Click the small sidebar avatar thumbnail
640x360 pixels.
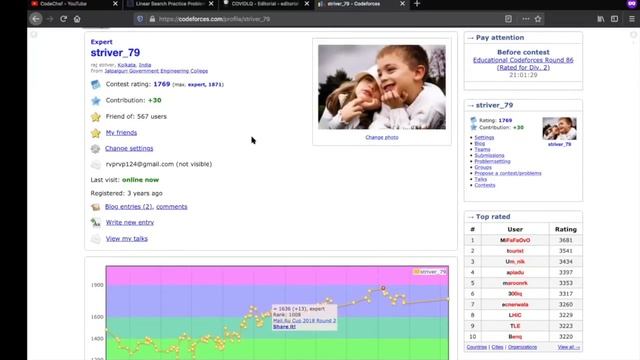pos(559,129)
